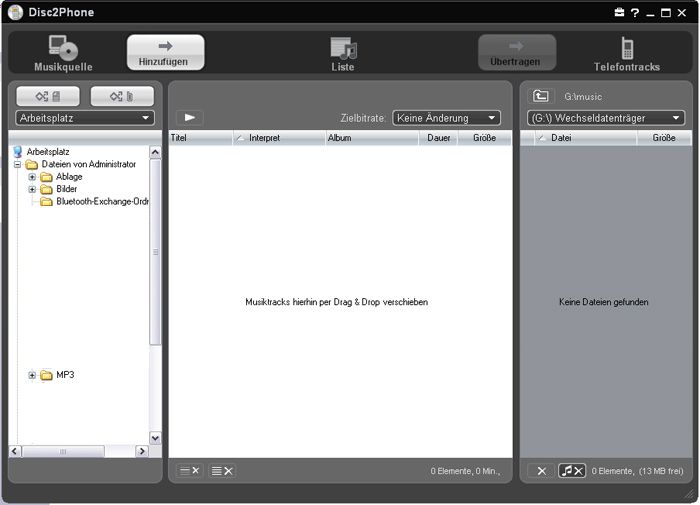This screenshot has width=700, height=505.
Task: Click tree horizontal scroll left arrow
Action: click(15, 451)
